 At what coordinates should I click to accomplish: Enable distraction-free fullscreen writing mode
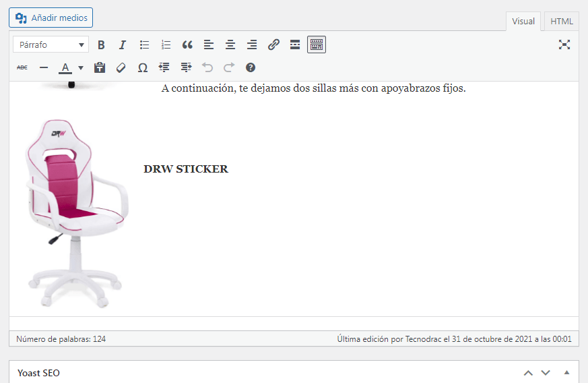tap(564, 45)
